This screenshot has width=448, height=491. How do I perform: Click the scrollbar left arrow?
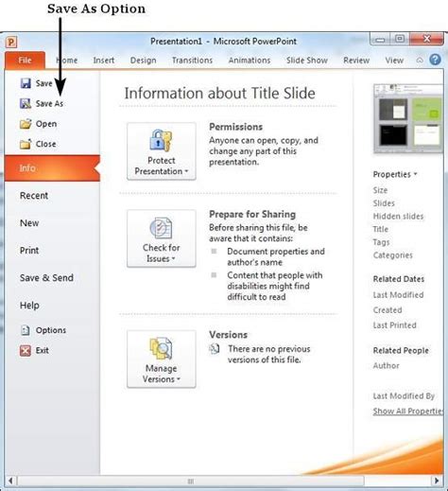pyautogui.click(x=10, y=482)
